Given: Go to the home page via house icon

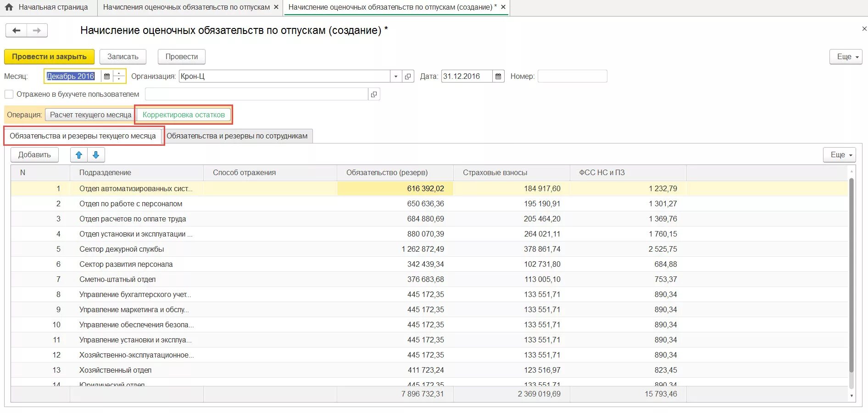Looking at the screenshot, I should coord(9,7).
